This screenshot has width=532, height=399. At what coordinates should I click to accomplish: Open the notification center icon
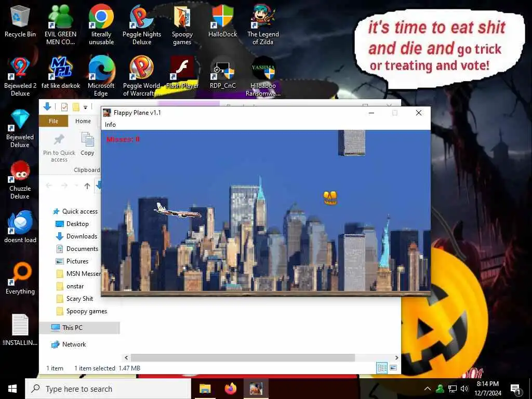point(516,389)
